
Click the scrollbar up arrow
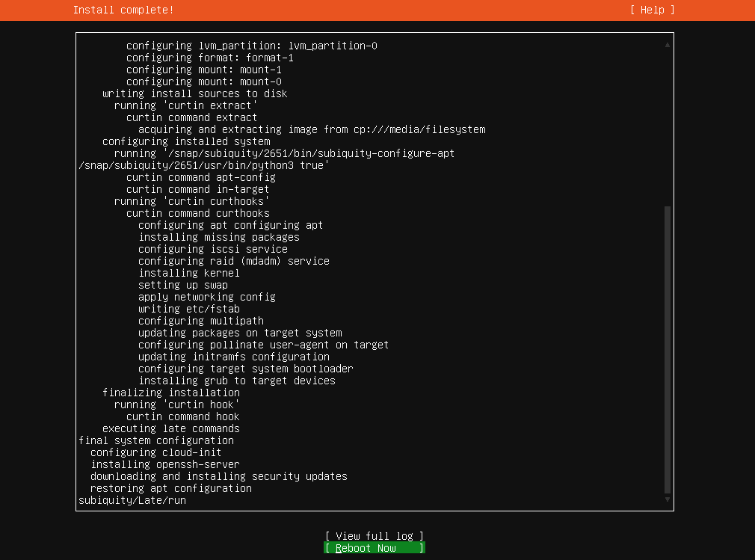tap(667, 44)
